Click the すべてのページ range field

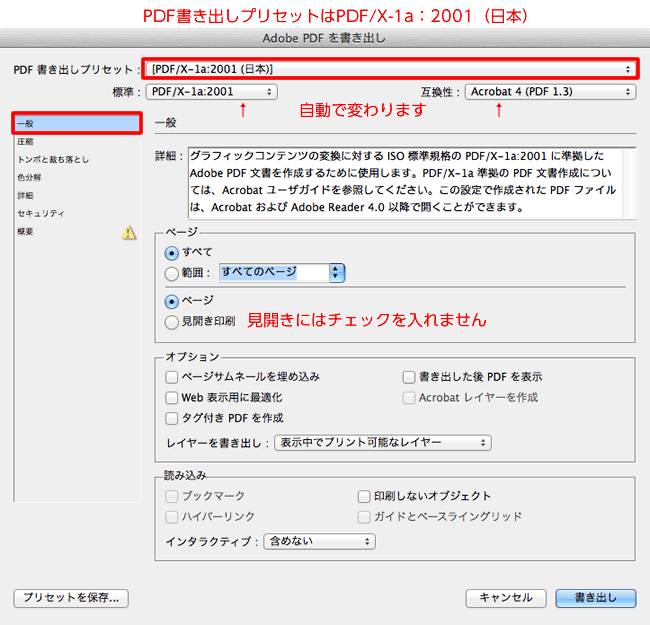[273, 272]
